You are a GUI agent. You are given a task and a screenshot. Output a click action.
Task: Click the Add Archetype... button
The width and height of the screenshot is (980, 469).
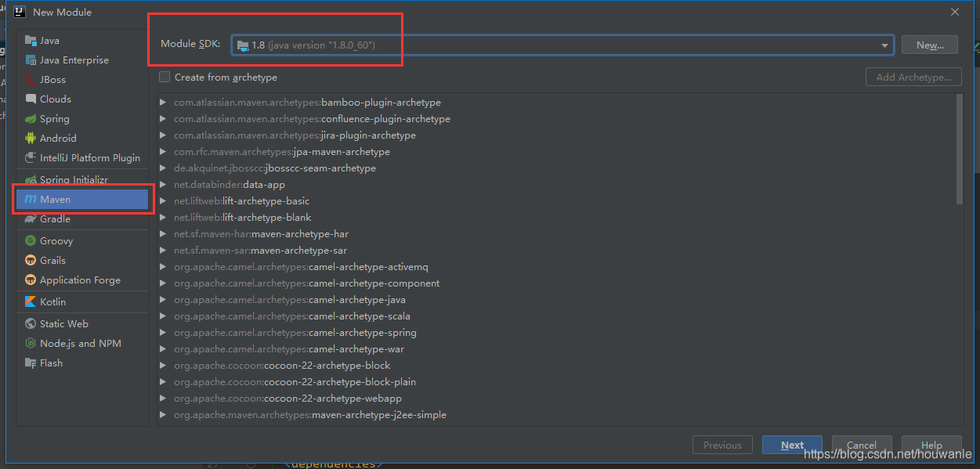click(913, 77)
